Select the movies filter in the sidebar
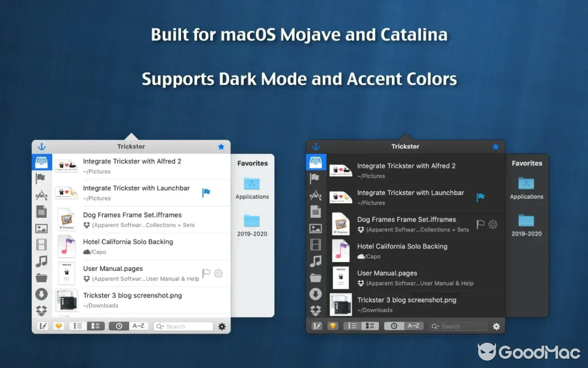The width and height of the screenshot is (588, 368). coord(42,244)
